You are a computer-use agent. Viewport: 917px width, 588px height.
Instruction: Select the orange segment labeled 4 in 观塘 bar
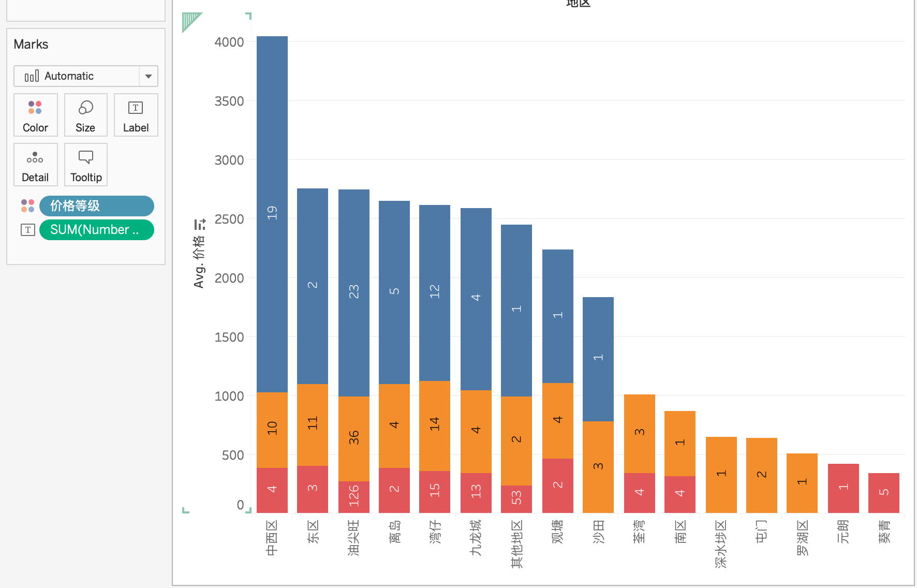point(558,421)
